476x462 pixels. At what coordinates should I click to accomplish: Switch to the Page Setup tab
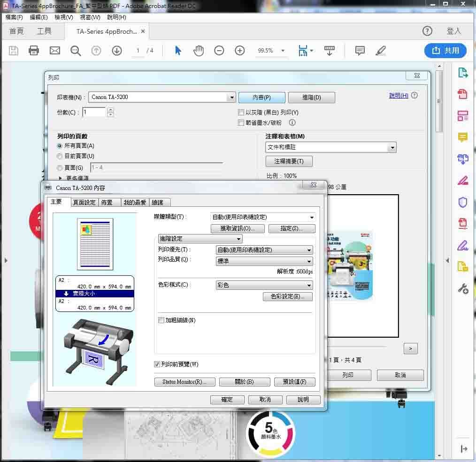pos(84,203)
